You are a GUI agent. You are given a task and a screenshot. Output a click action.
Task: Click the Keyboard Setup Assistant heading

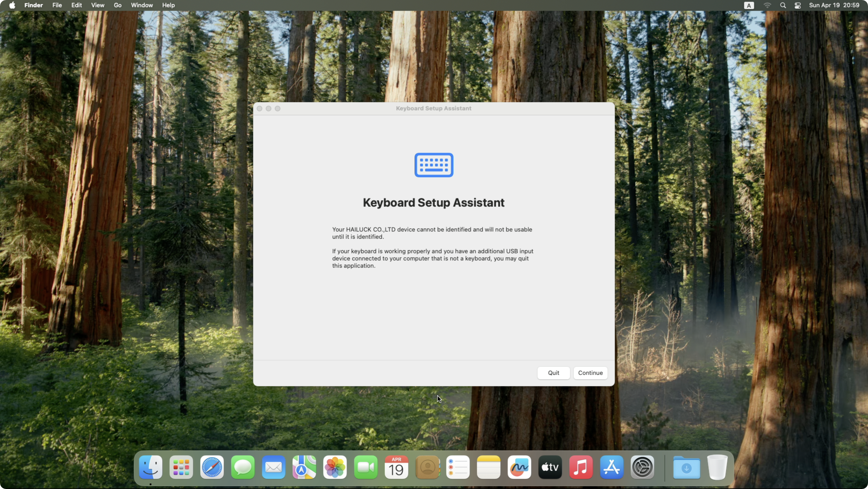tap(434, 203)
